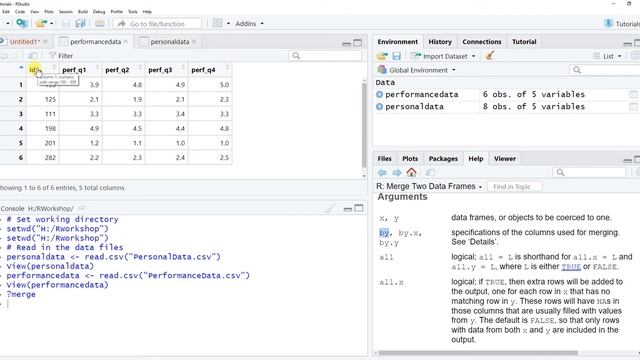
Task: Open the Help menu in menu bar
Action: point(147,12)
